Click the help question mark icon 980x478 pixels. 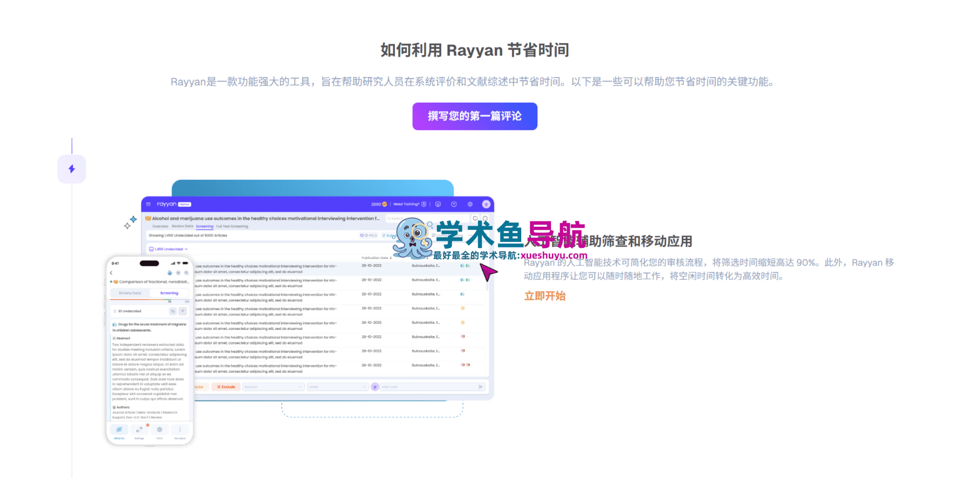coord(454,204)
